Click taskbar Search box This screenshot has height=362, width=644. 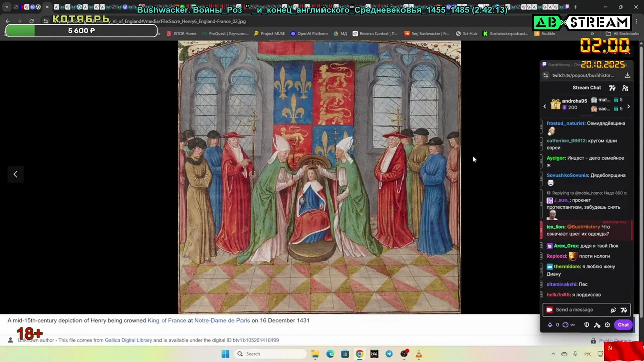click(271, 354)
